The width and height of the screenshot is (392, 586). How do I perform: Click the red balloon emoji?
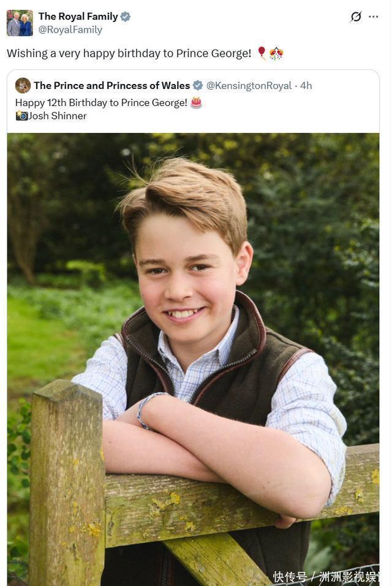click(x=262, y=53)
